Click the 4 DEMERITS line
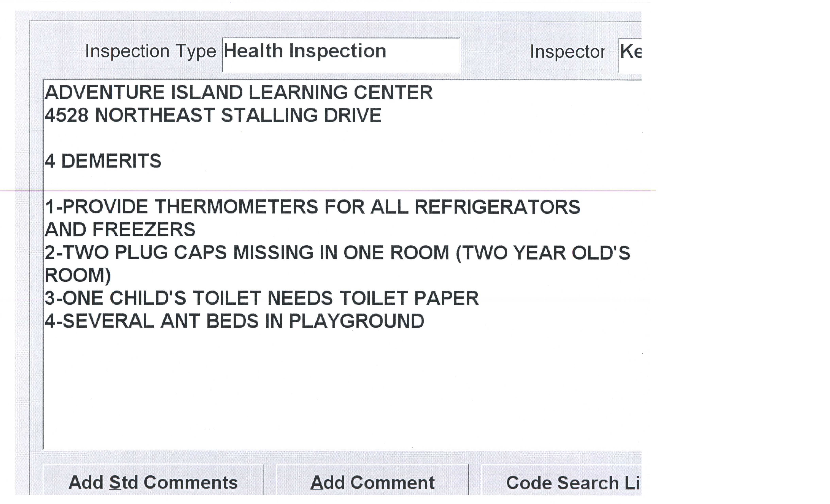Image resolution: width=830 pixels, height=504 pixels. pyautogui.click(x=103, y=161)
